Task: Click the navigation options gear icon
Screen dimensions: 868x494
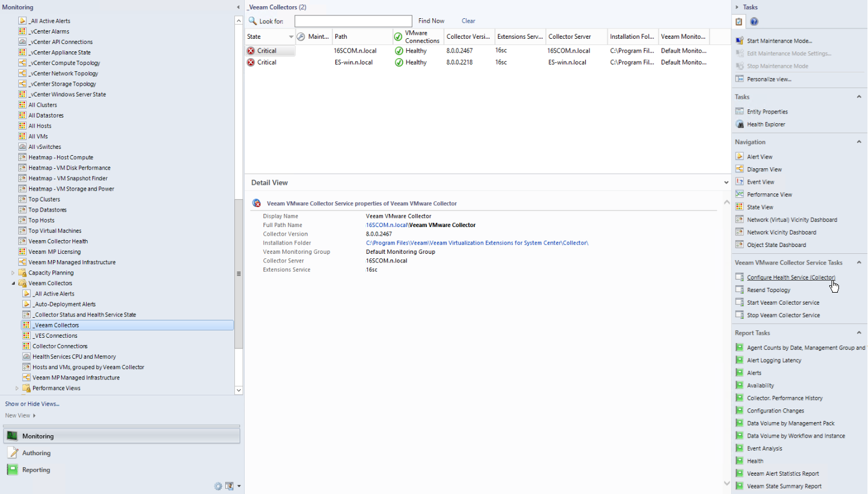Action: pyautogui.click(x=218, y=486)
